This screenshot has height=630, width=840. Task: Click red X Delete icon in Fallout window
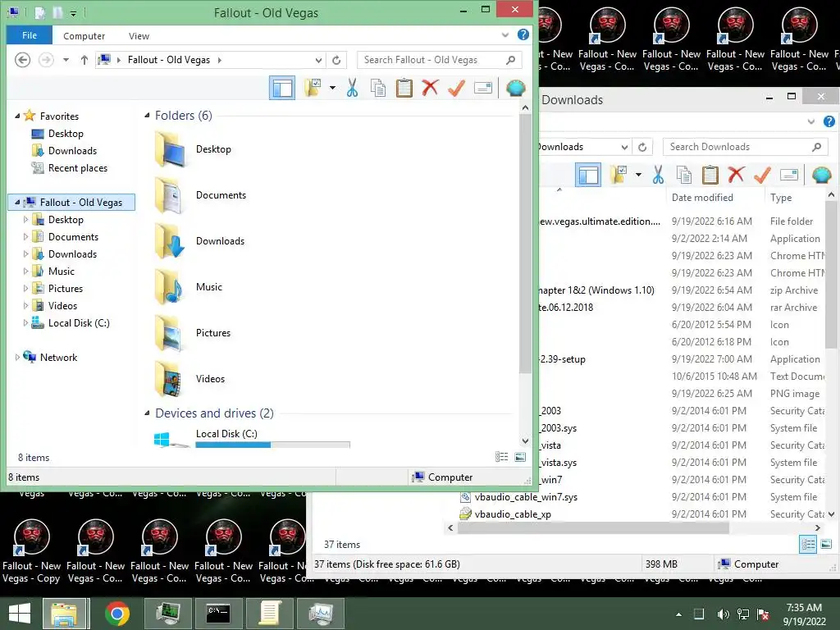430,88
